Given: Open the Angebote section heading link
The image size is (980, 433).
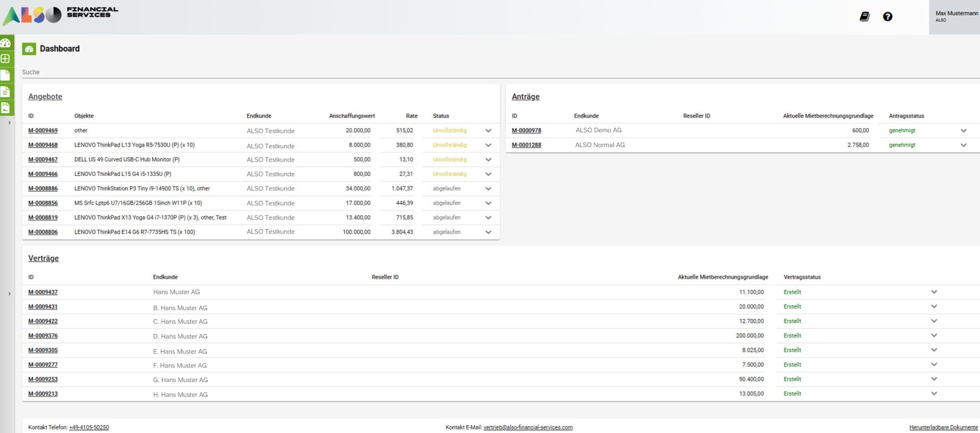Looking at the screenshot, I should click(x=45, y=96).
